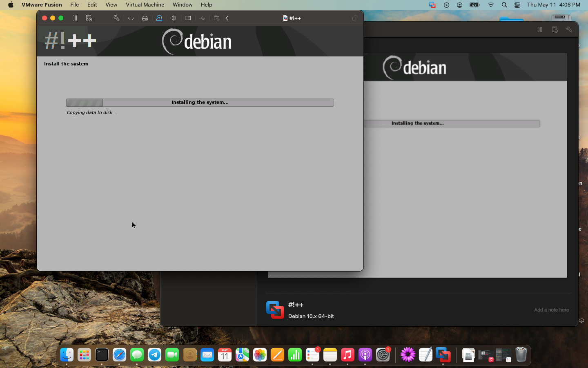Open settings wrench in #!++ window toolbar
Image resolution: width=588 pixels, height=368 pixels.
pyautogui.click(x=116, y=18)
